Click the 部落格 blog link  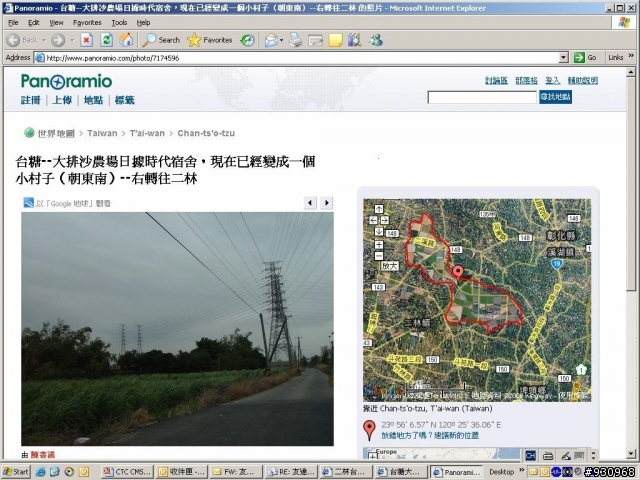(527, 80)
